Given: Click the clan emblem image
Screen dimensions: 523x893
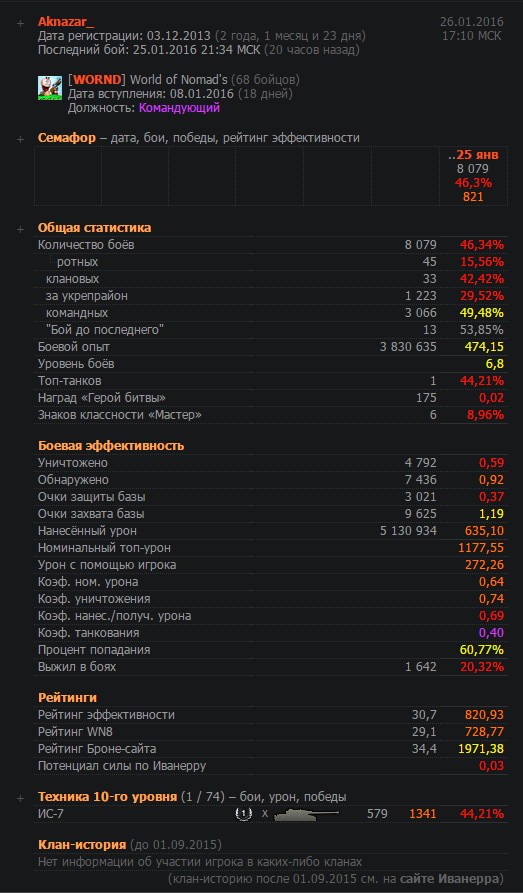Looking at the screenshot, I should pos(50,88).
